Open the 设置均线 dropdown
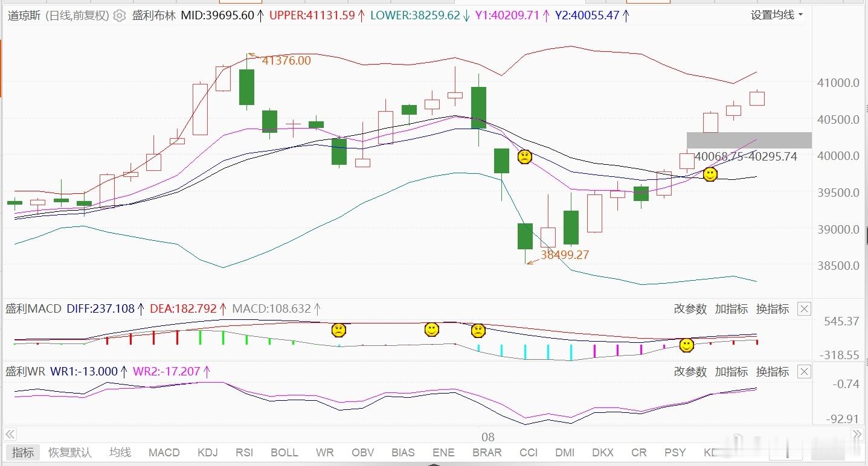 (777, 15)
